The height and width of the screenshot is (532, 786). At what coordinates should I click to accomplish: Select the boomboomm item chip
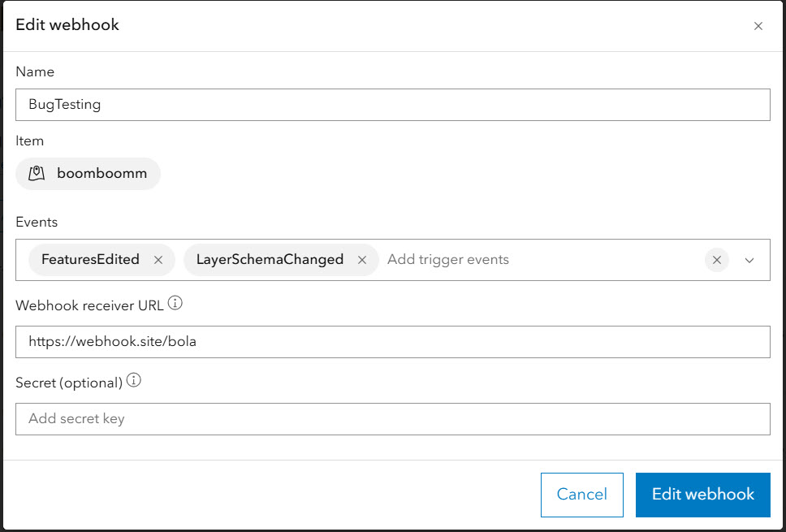coord(88,173)
